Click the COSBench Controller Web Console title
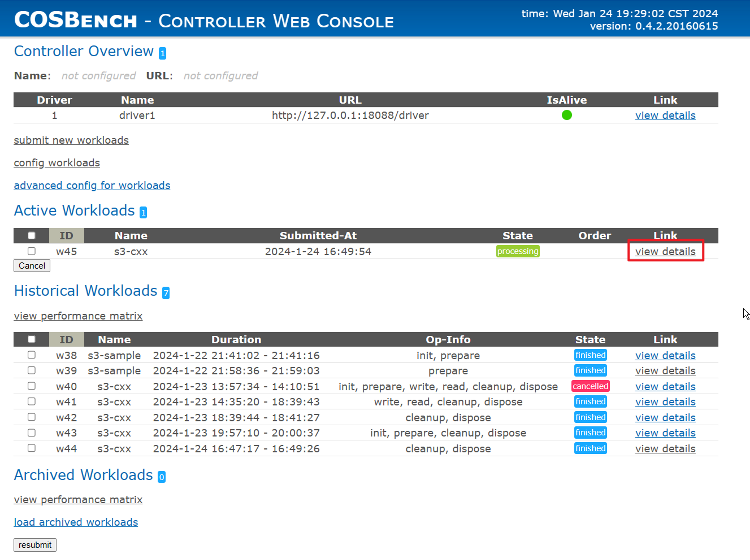 coord(204,20)
